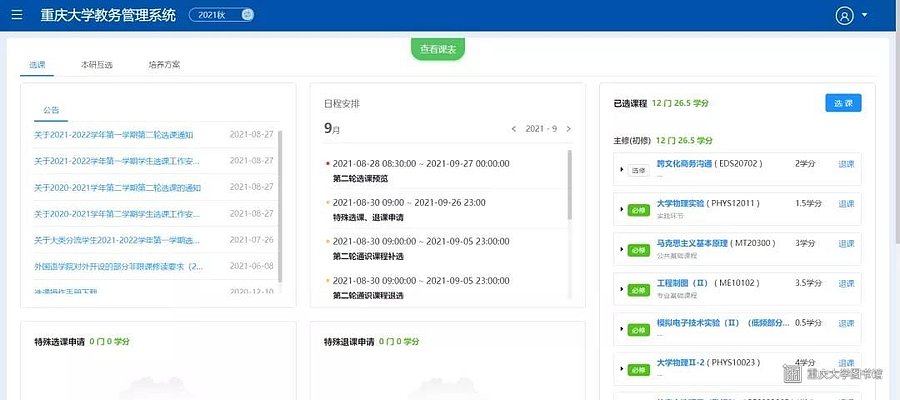Select schedule entry 第二轮通识课程补选
Screen dimensions: 900x400
pos(368,257)
